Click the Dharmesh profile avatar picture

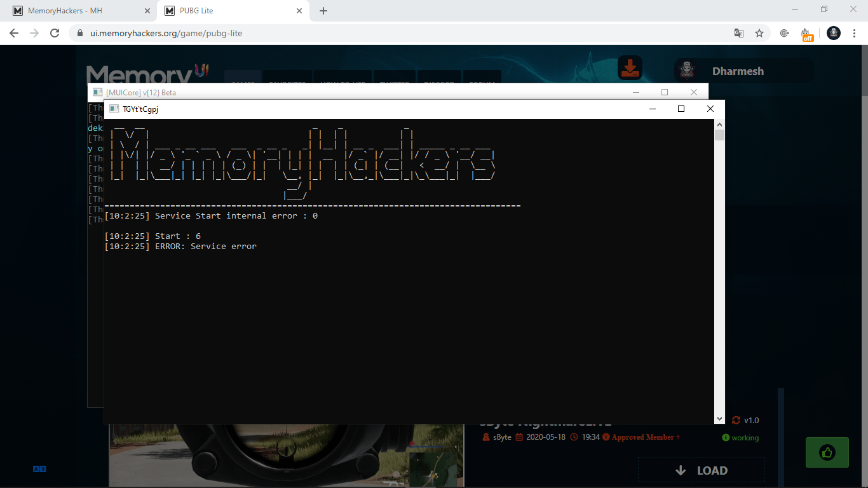pos(688,71)
